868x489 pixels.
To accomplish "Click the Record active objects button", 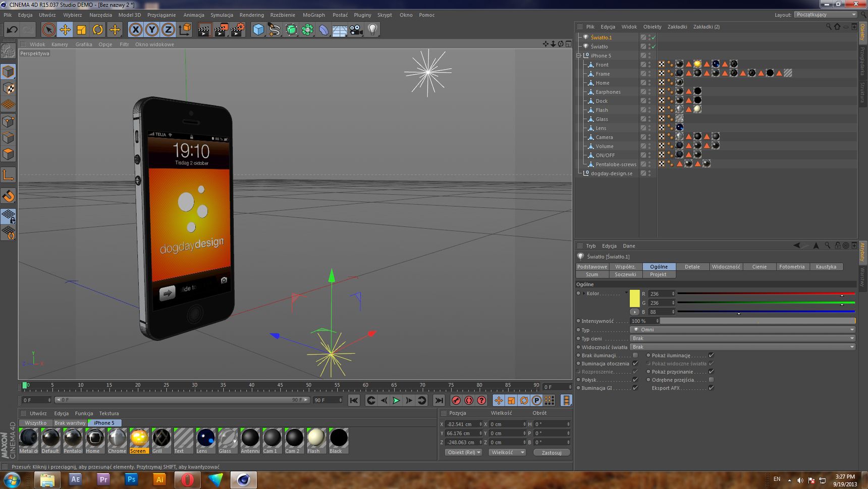I will pyautogui.click(x=456, y=400).
